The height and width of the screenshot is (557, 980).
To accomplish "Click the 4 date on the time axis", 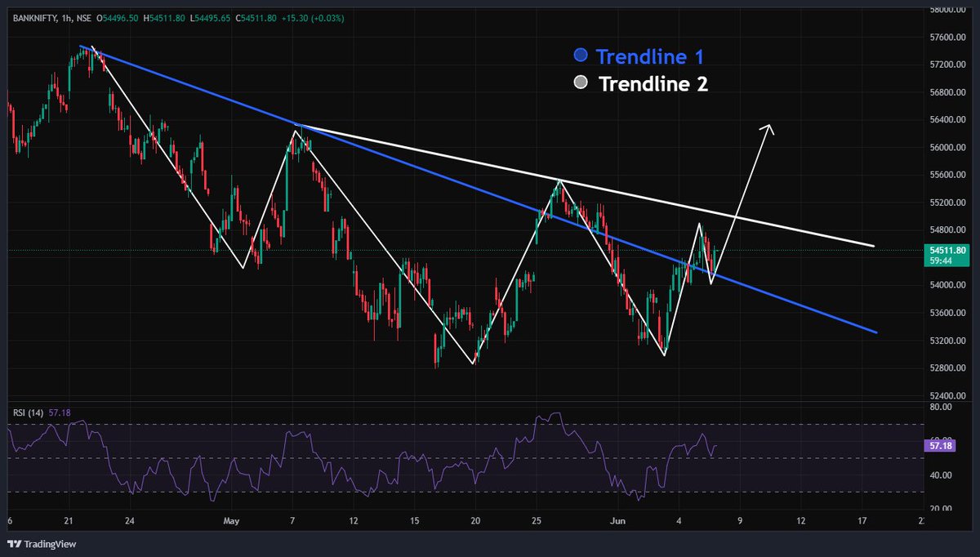I will pos(679,520).
